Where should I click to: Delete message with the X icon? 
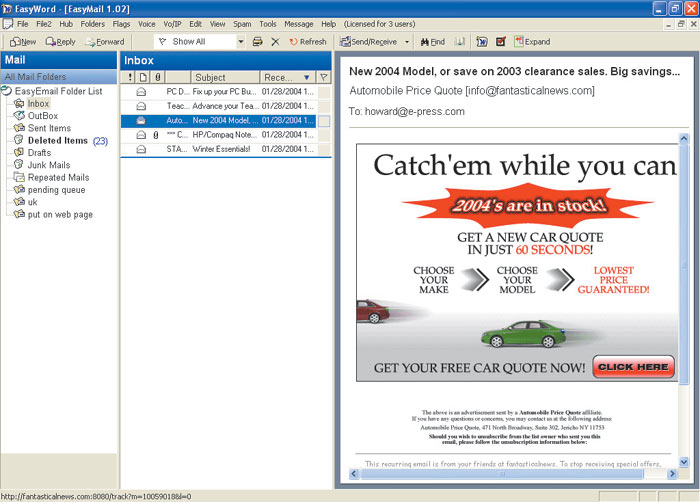click(x=275, y=42)
